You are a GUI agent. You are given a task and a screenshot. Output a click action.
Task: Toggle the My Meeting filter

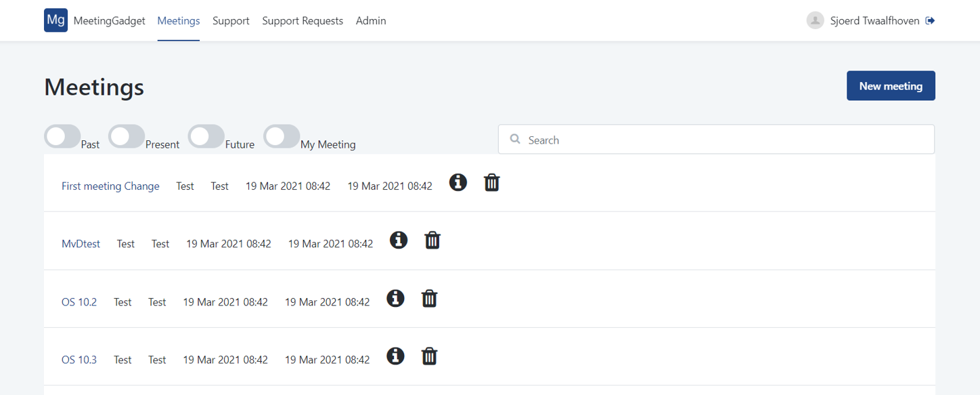pyautogui.click(x=282, y=136)
